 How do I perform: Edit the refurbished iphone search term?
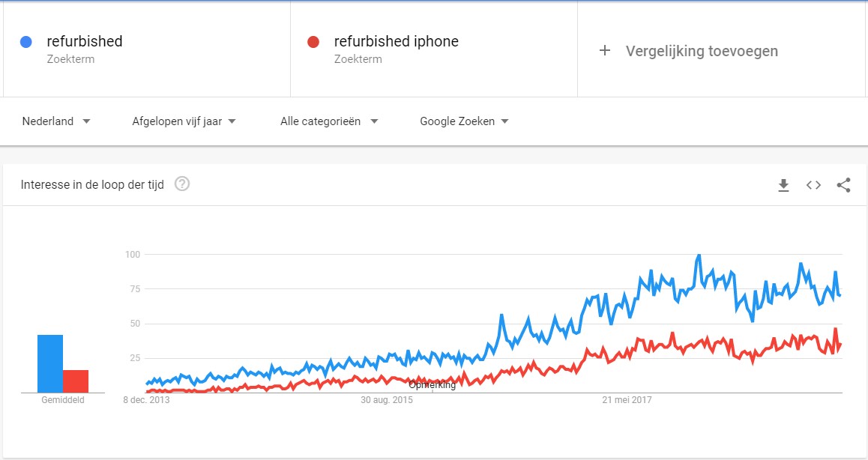396,42
